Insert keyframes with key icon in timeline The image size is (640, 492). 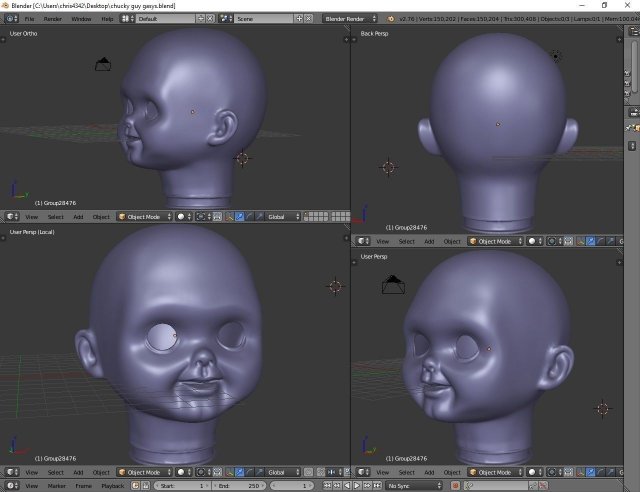point(533,486)
